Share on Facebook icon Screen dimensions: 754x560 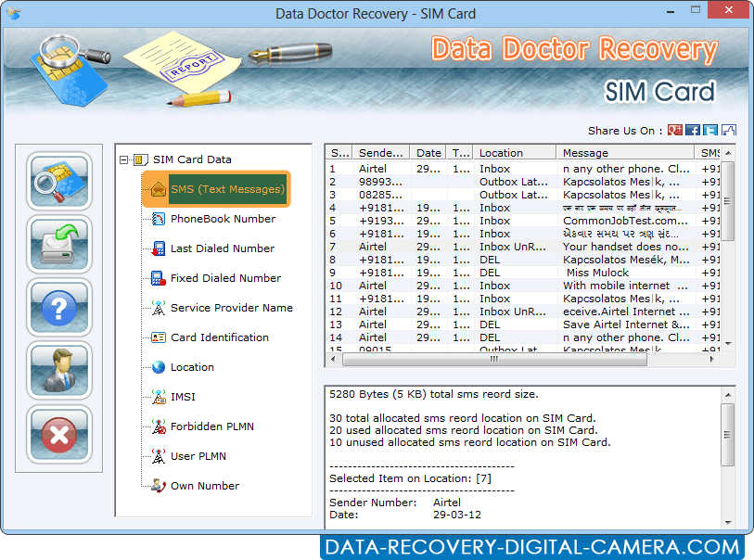[x=693, y=130]
